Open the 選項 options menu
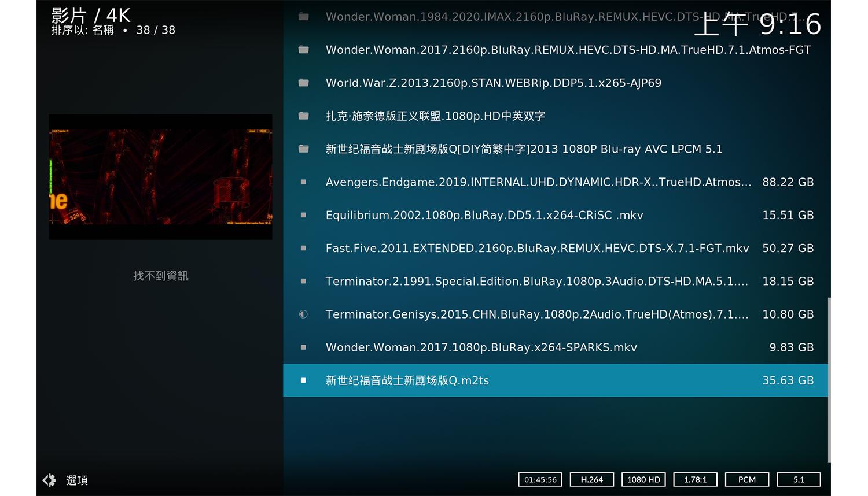 (x=77, y=480)
